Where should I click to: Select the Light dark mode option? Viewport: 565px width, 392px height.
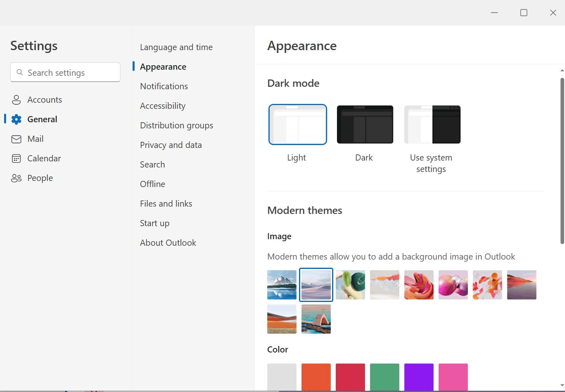[297, 124]
